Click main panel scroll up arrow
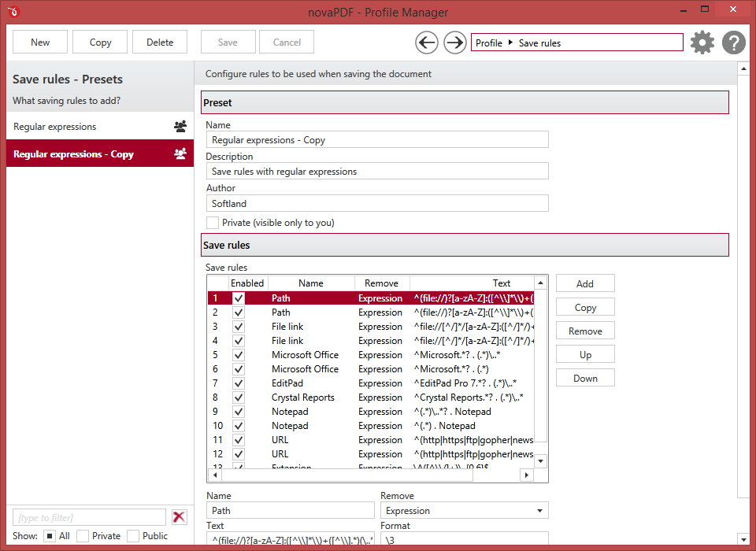 click(743, 69)
